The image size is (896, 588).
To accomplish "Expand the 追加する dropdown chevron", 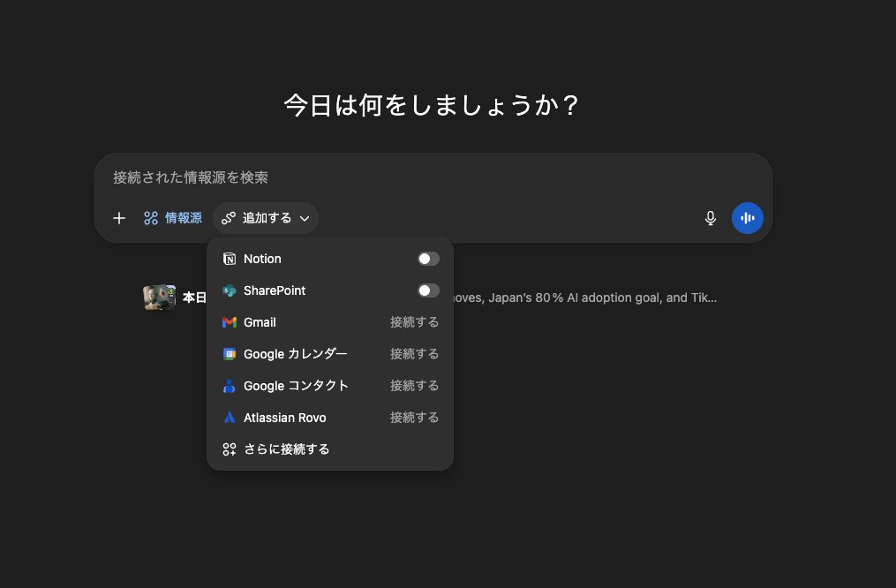I will [x=305, y=218].
